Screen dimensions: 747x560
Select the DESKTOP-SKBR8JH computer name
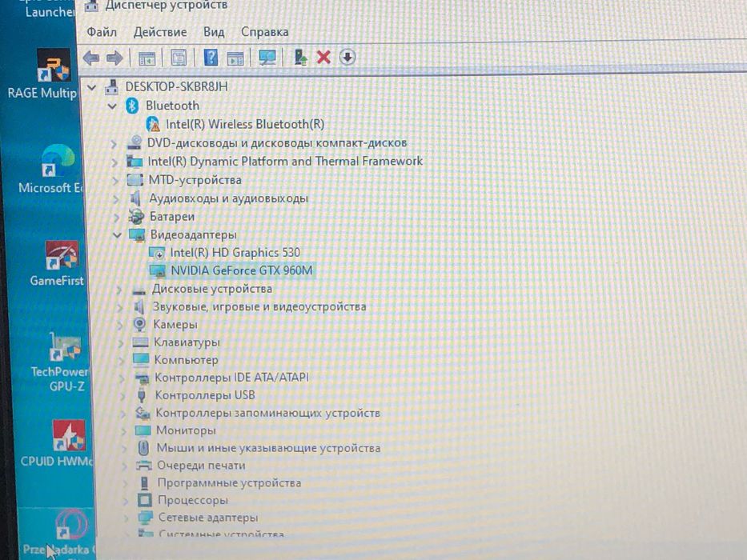(x=176, y=86)
